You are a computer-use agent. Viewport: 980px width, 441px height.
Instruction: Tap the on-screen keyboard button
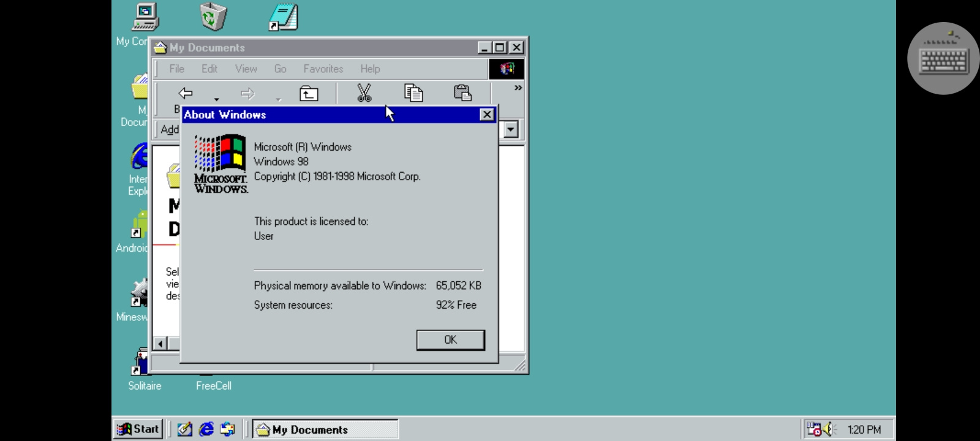944,58
